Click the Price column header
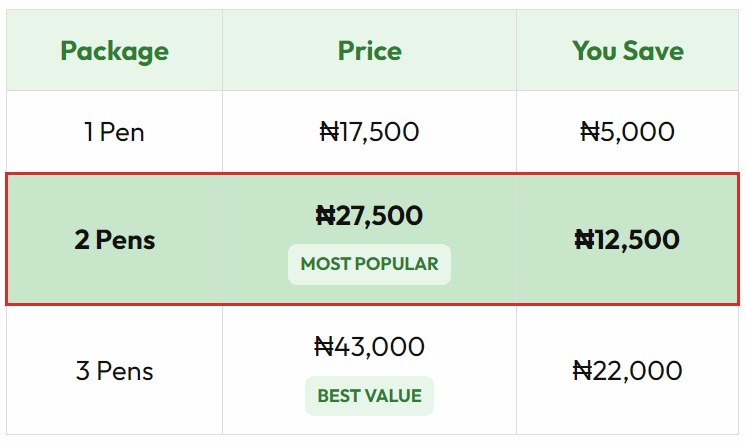The width and height of the screenshot is (747, 442). 369,51
